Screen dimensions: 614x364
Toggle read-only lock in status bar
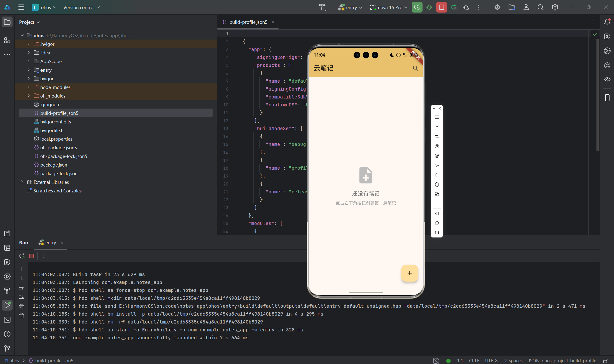(606, 361)
